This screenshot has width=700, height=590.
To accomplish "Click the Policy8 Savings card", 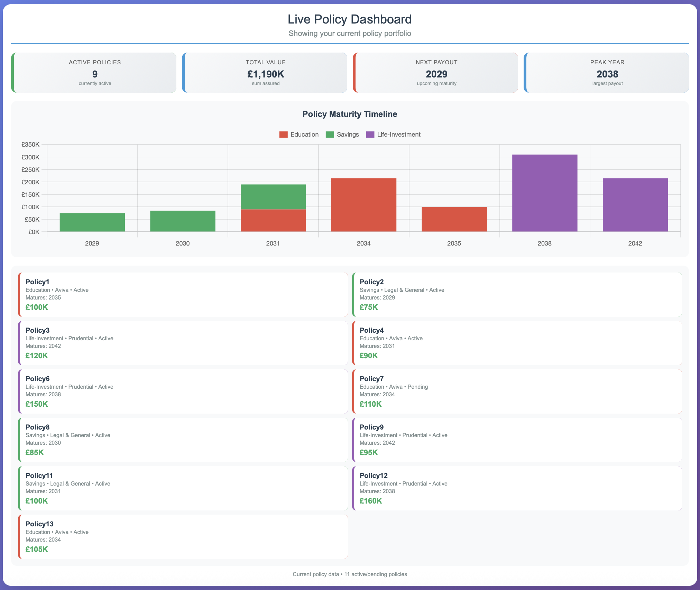I will 183,440.
